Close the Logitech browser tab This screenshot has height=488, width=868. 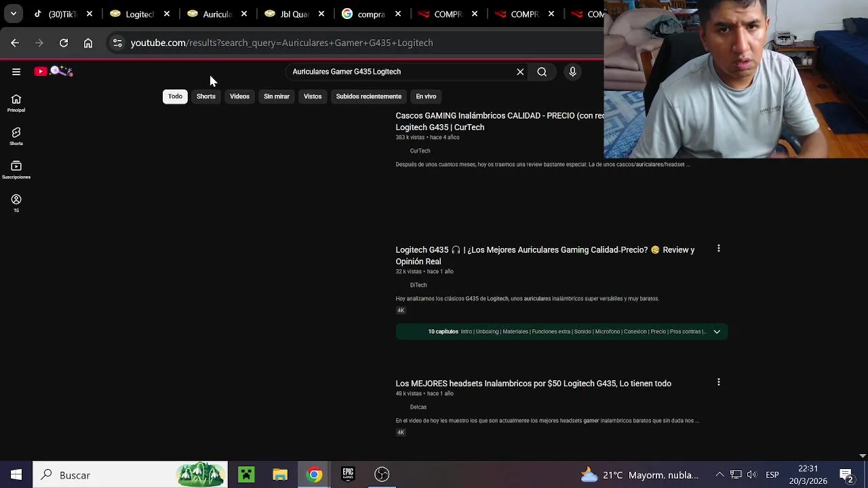point(167,14)
